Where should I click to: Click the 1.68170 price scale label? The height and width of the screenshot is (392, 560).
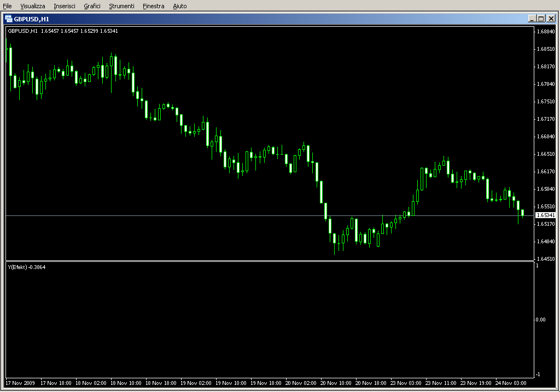pyautogui.click(x=546, y=66)
